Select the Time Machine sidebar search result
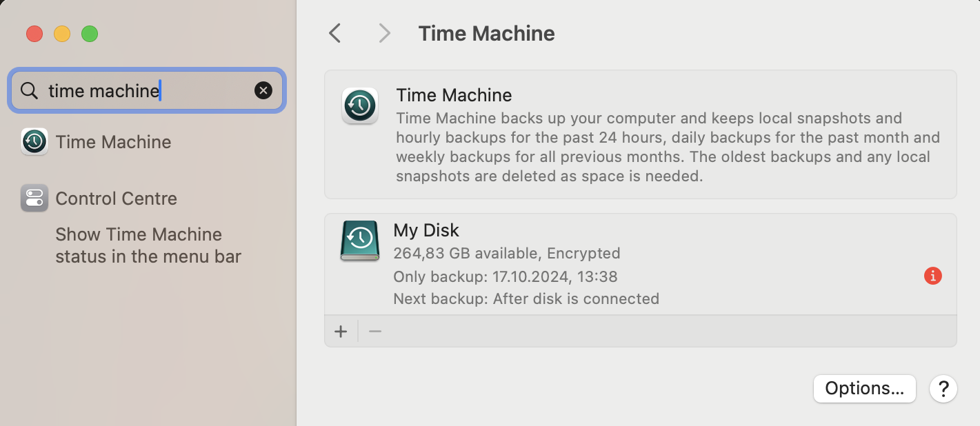980x426 pixels. coord(113,142)
